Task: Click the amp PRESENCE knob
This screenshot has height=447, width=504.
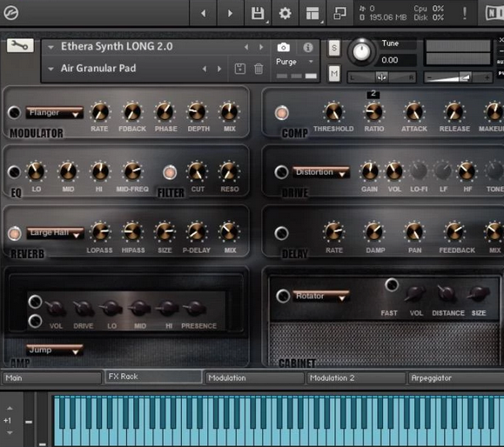Action: pos(195,309)
